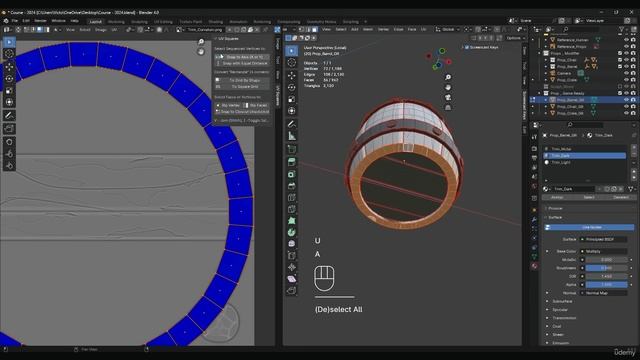Viewport: 640px width, 360px height.
Task: Select the Move tool in UV editor toolbar
Action: (x=9, y=67)
